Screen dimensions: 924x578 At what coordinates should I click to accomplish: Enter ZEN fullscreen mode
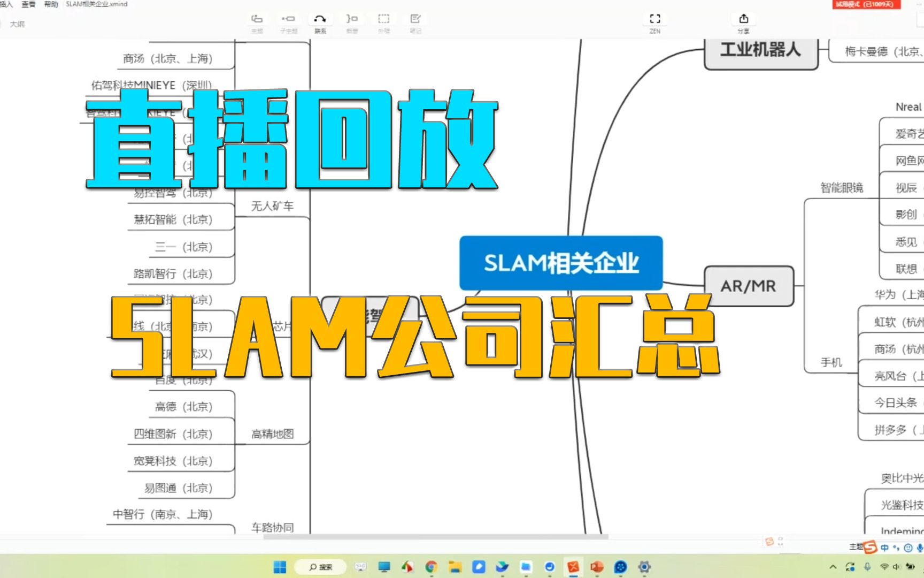click(655, 23)
